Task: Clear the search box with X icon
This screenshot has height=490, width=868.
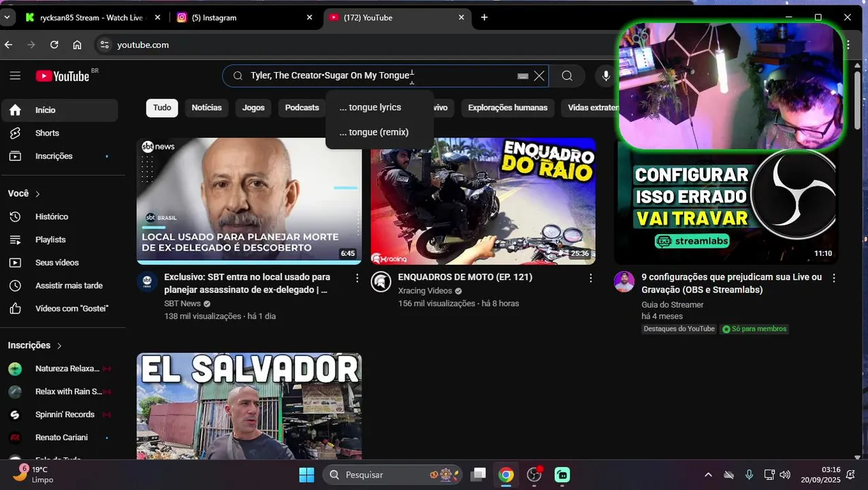Action: point(539,76)
